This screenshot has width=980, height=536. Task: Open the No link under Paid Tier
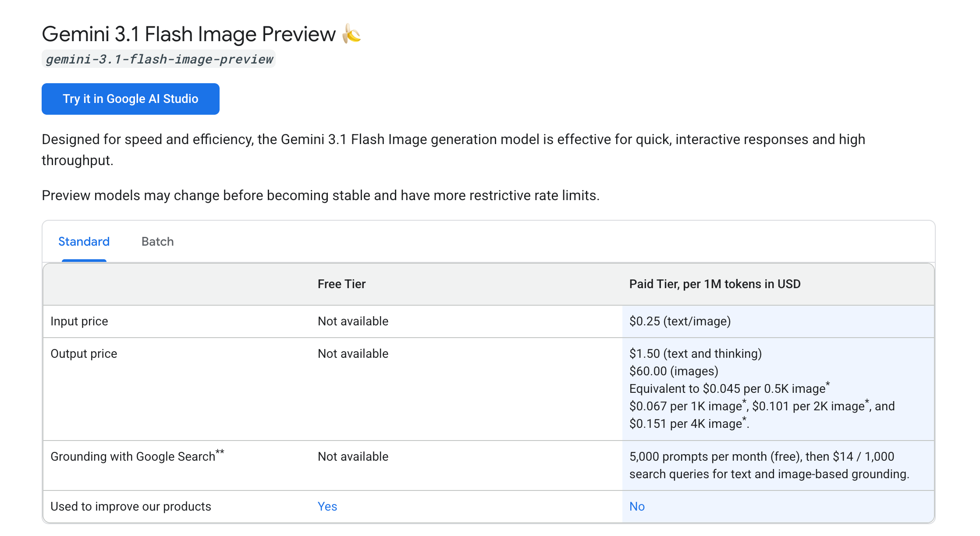tap(636, 507)
